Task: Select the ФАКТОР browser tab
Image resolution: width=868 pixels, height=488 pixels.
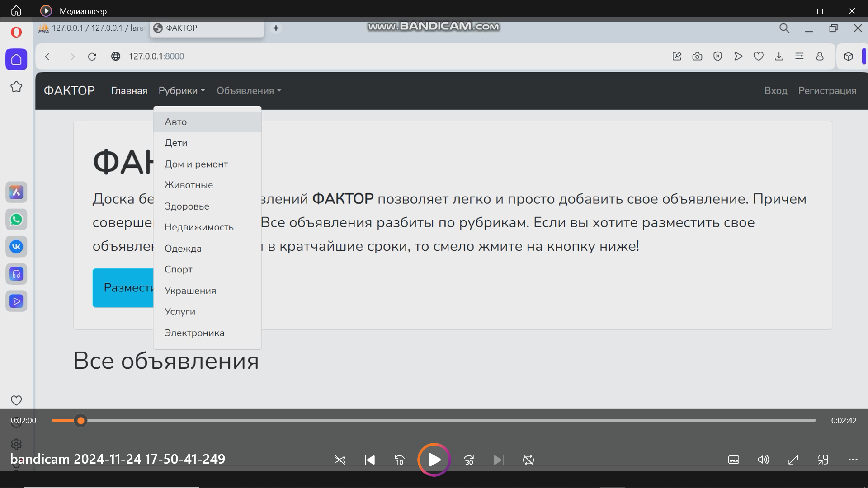Action: [207, 28]
